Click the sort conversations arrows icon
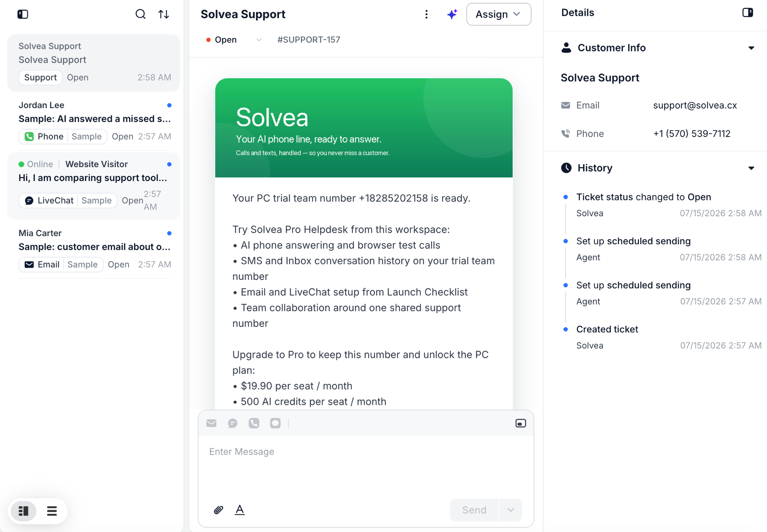Screen dimensions: 767x532 pos(164,14)
